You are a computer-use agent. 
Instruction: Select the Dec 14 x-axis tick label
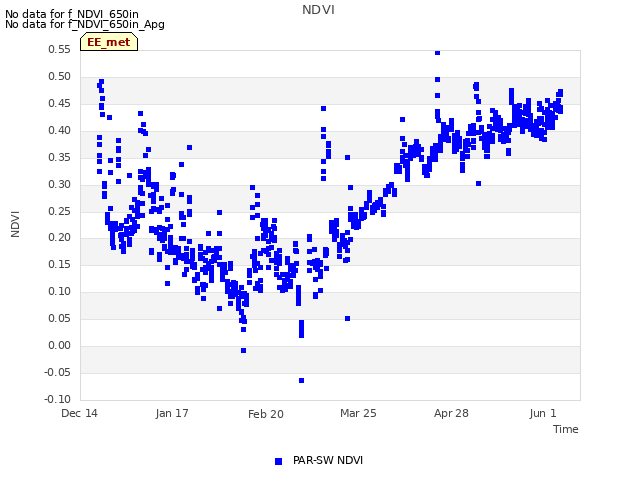[79, 413]
